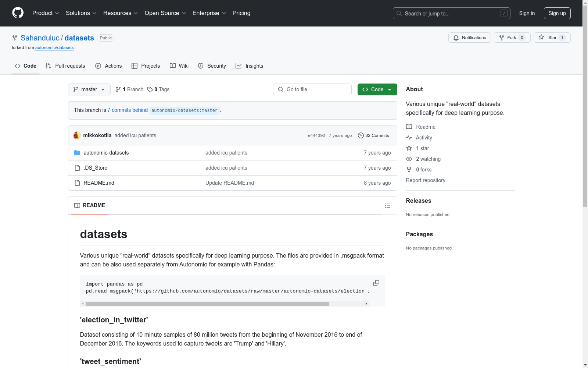The image size is (588, 368).
Task: Focus the Go to file input
Action: click(x=312, y=89)
